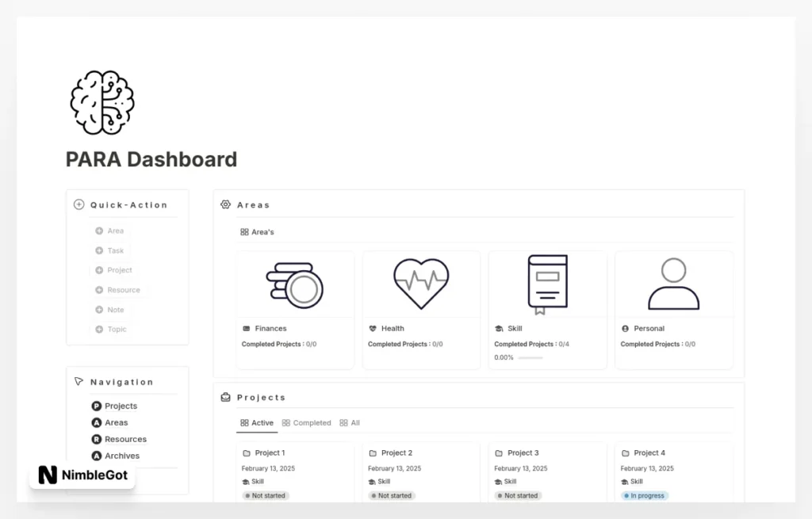The width and height of the screenshot is (812, 519).
Task: Toggle the Not started status on Project 3
Action: (x=517, y=495)
